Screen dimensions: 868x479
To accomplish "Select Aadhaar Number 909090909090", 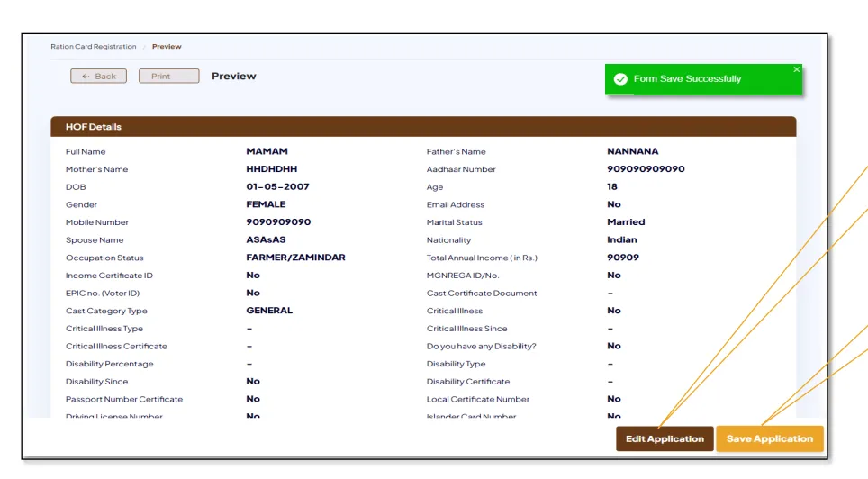I will (x=646, y=169).
